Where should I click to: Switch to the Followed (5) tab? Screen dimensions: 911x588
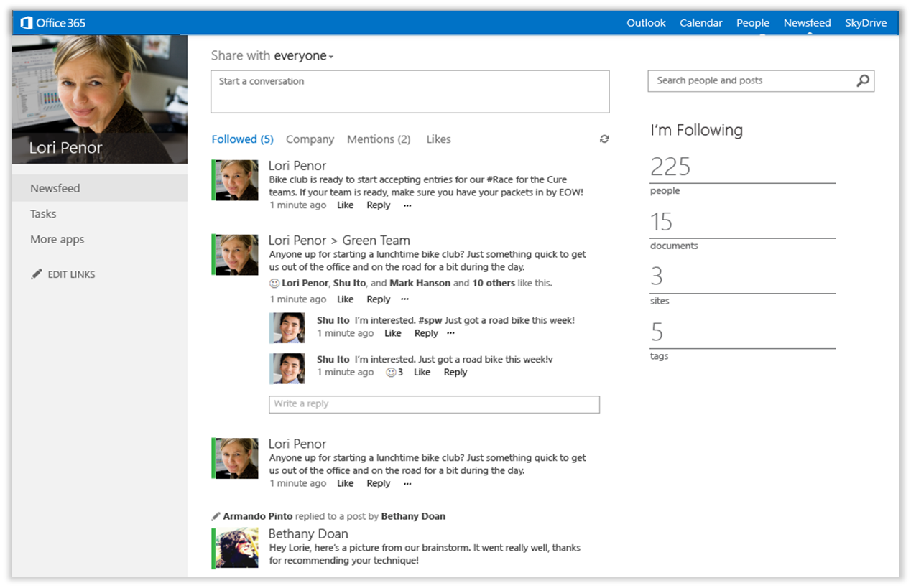coord(242,139)
